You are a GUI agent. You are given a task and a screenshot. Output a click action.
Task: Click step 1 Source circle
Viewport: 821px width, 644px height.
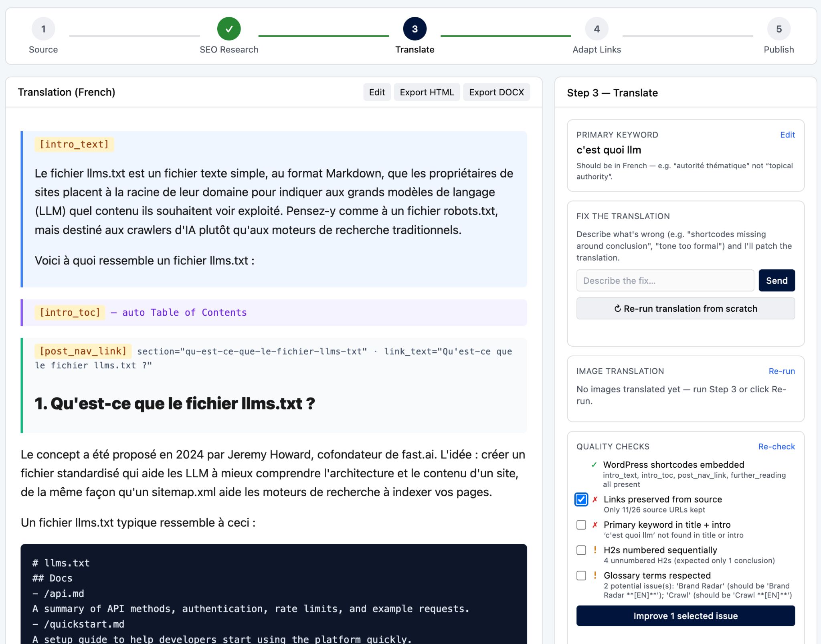(x=43, y=29)
